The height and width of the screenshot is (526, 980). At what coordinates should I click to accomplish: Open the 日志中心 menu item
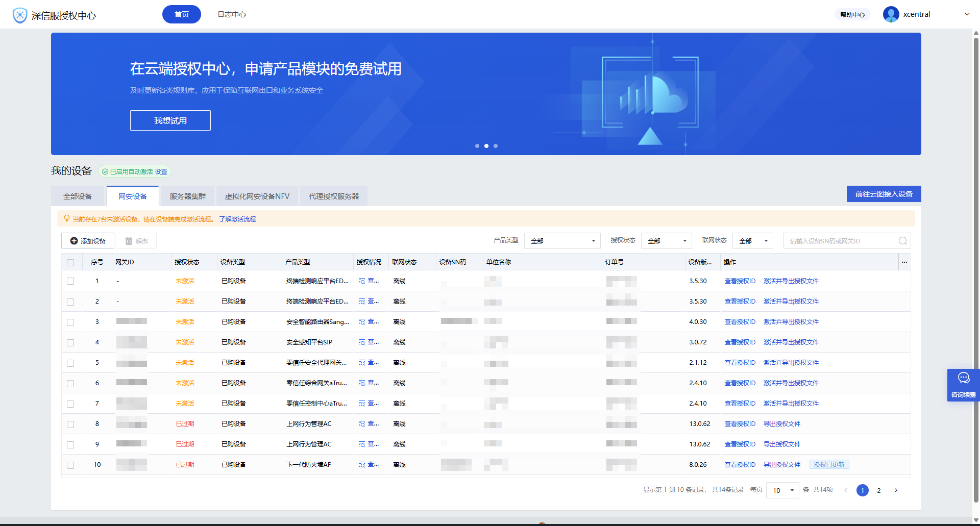[232, 14]
